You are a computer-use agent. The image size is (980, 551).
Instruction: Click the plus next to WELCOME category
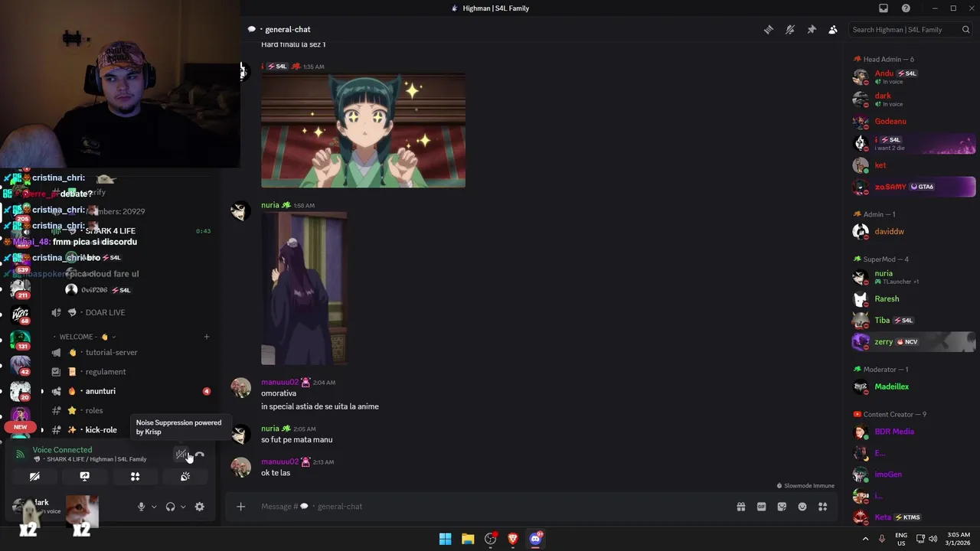point(206,337)
